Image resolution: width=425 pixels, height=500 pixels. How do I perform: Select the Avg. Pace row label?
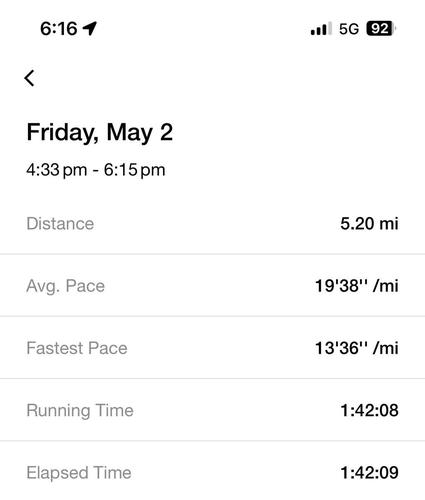pyautogui.click(x=65, y=286)
